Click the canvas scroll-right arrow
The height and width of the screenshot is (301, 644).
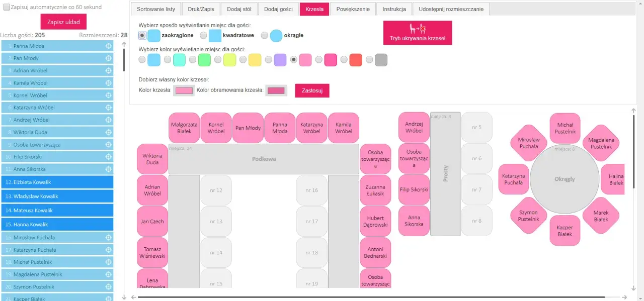(x=624, y=297)
